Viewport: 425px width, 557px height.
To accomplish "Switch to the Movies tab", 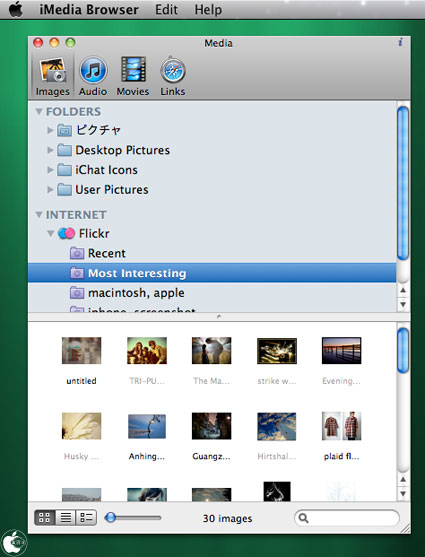I will pyautogui.click(x=133, y=76).
